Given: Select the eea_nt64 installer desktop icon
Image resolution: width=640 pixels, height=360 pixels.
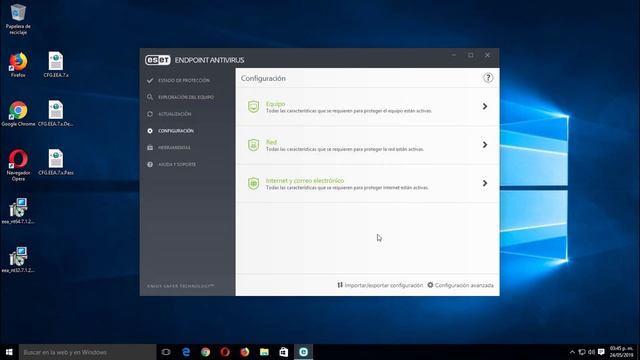Looking at the screenshot, I should point(18,211).
